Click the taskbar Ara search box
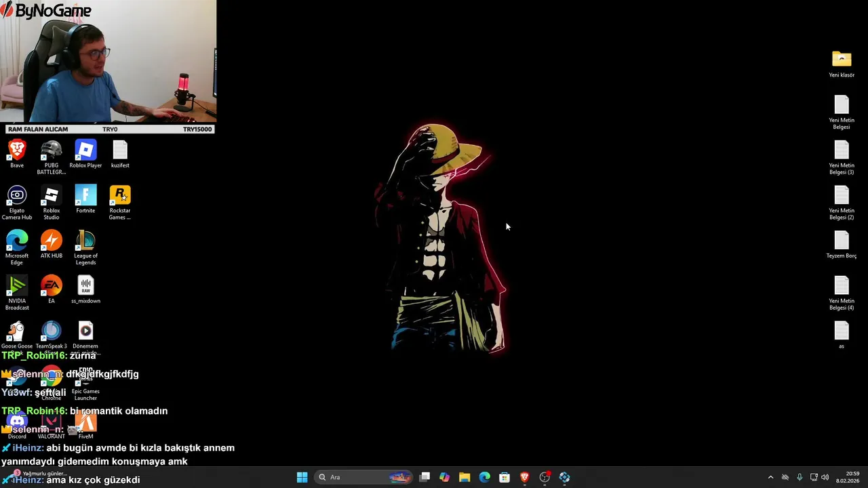868x488 pixels. (x=364, y=477)
